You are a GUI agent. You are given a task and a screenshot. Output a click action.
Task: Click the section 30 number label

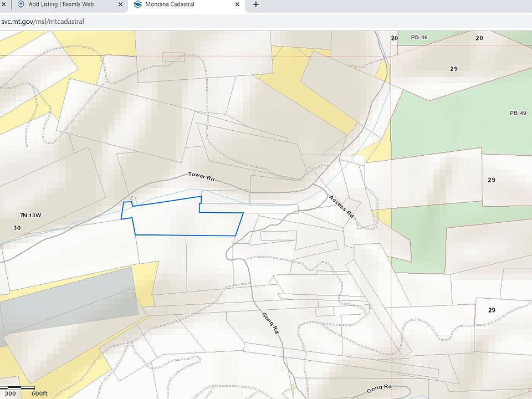tap(17, 228)
